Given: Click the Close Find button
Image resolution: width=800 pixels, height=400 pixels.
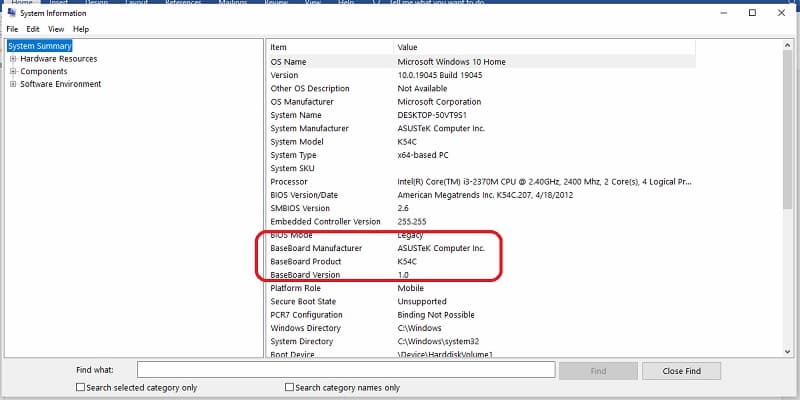Looking at the screenshot, I should click(x=682, y=371).
